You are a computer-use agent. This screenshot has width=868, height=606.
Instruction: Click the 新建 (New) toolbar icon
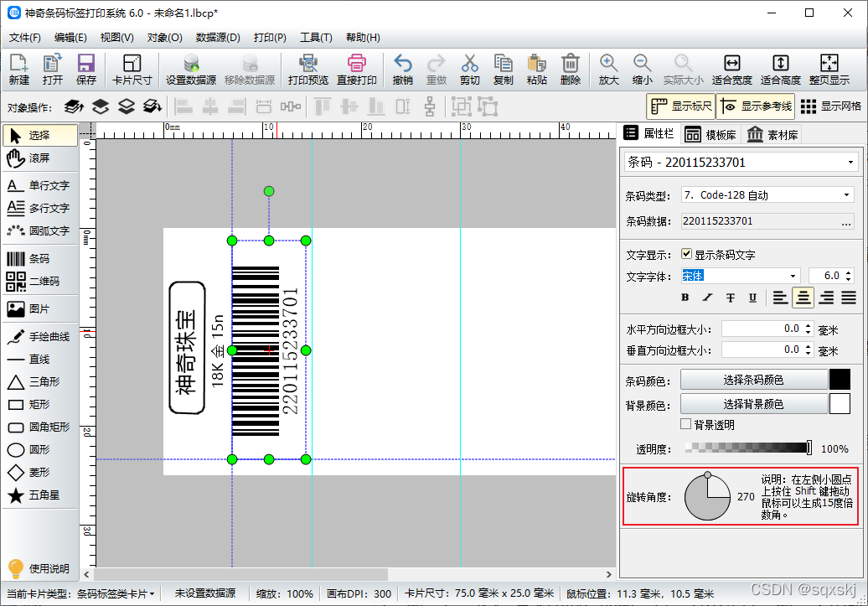coord(18,70)
